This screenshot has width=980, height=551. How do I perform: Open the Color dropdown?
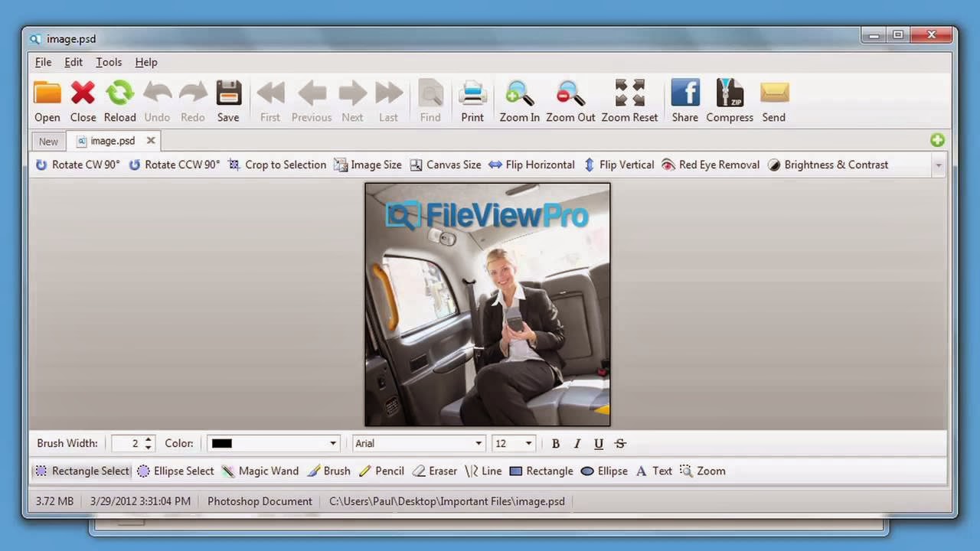tap(333, 443)
